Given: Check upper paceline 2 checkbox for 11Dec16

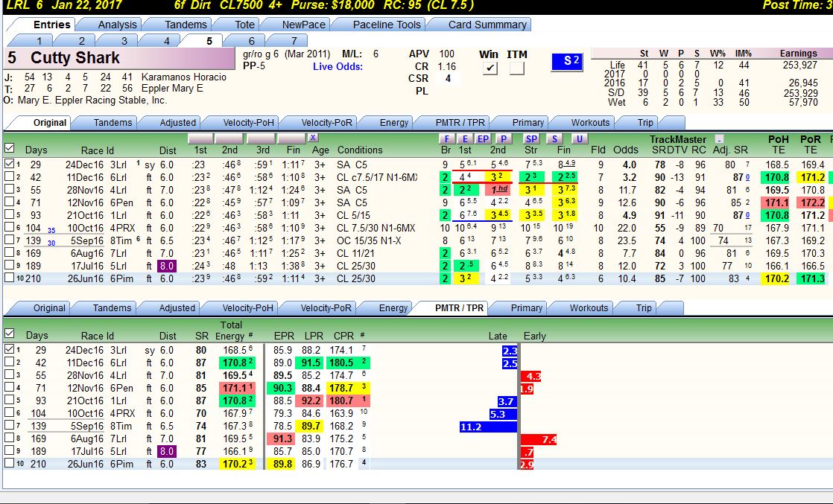Looking at the screenshot, I should click(9, 177).
